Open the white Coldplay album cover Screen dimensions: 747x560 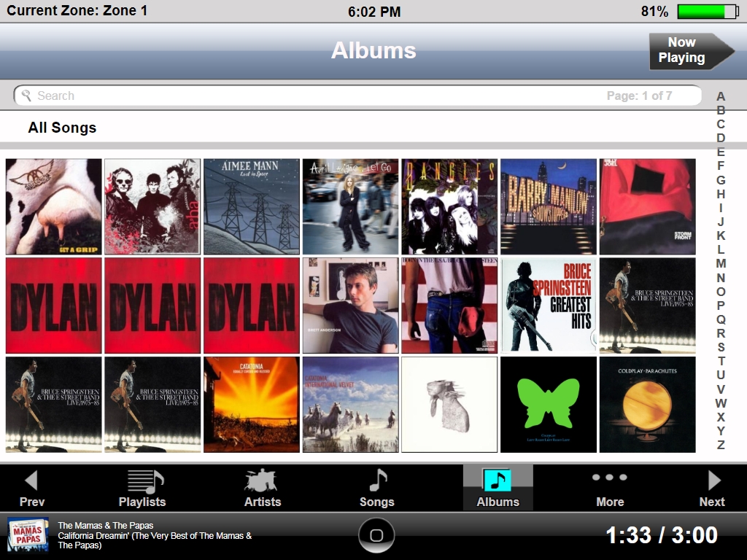[449, 405]
